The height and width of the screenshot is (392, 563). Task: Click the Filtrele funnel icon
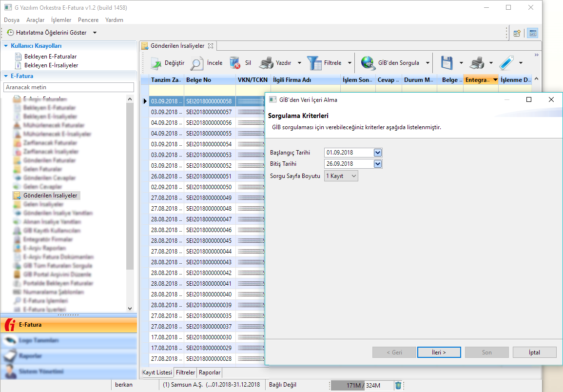pos(314,63)
